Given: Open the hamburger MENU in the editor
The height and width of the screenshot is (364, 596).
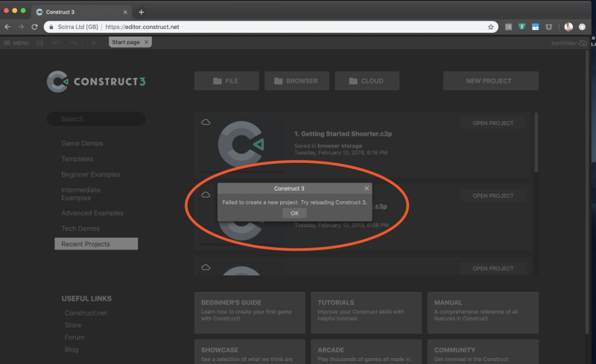Looking at the screenshot, I should pos(16,42).
